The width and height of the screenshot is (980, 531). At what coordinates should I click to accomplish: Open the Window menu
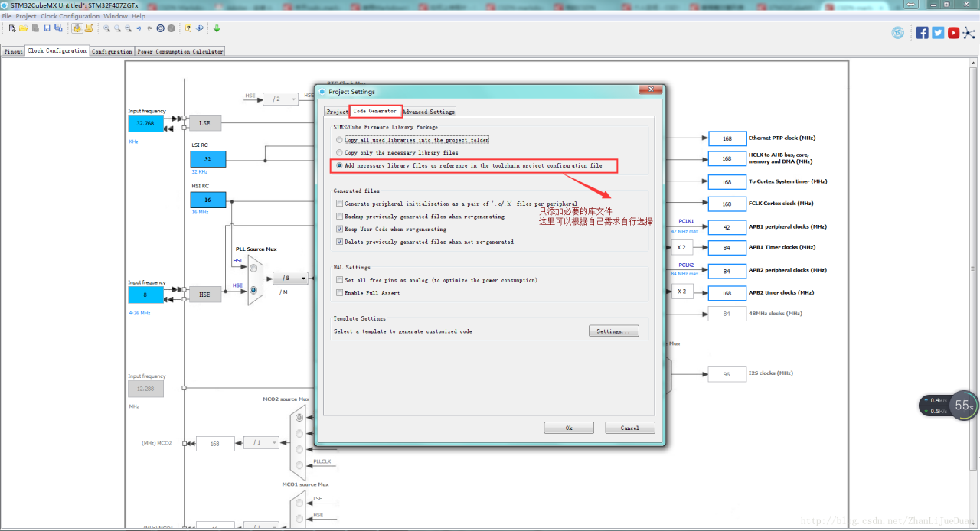[x=116, y=16]
